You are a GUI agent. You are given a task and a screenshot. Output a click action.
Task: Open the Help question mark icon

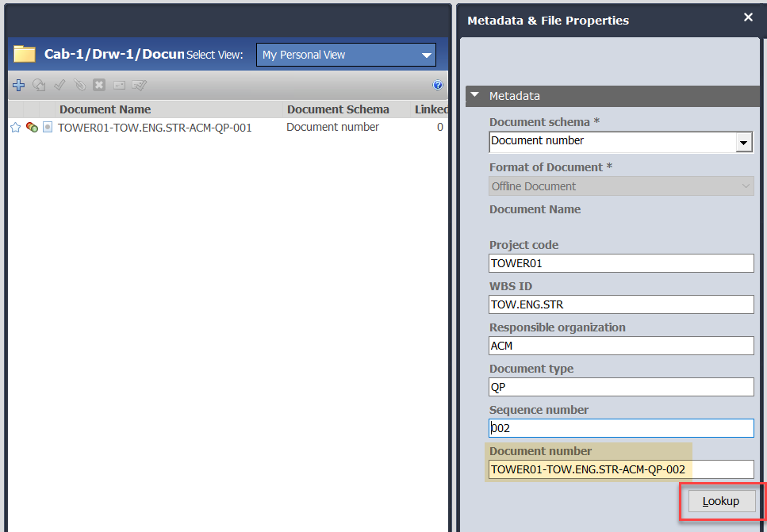click(x=438, y=85)
